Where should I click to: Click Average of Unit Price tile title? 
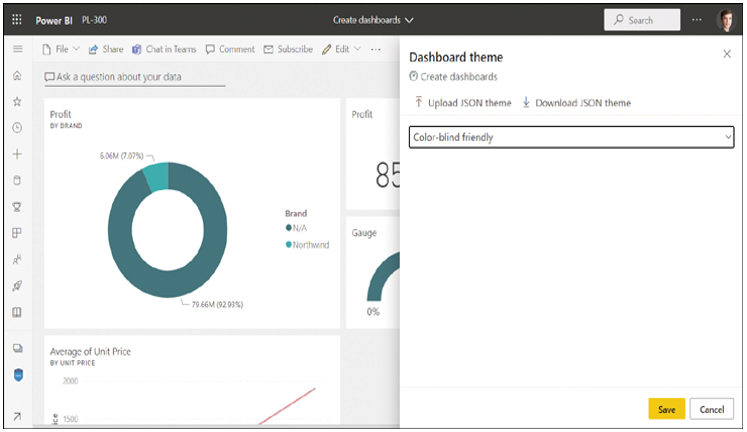pyautogui.click(x=90, y=352)
